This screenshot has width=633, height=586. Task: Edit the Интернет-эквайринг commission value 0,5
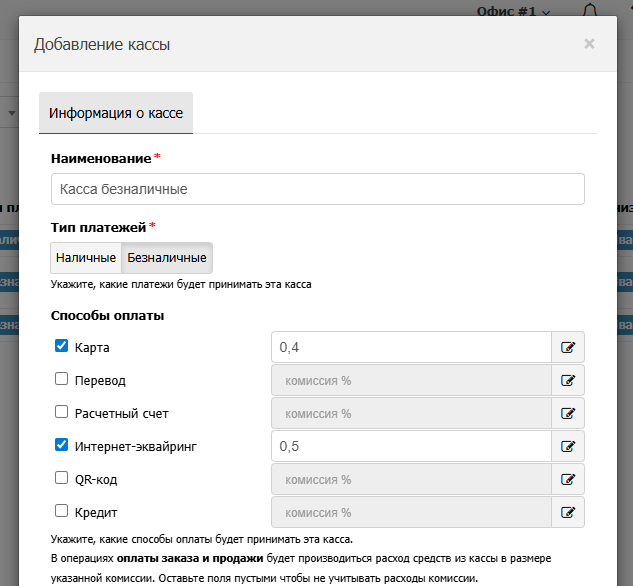click(x=411, y=446)
